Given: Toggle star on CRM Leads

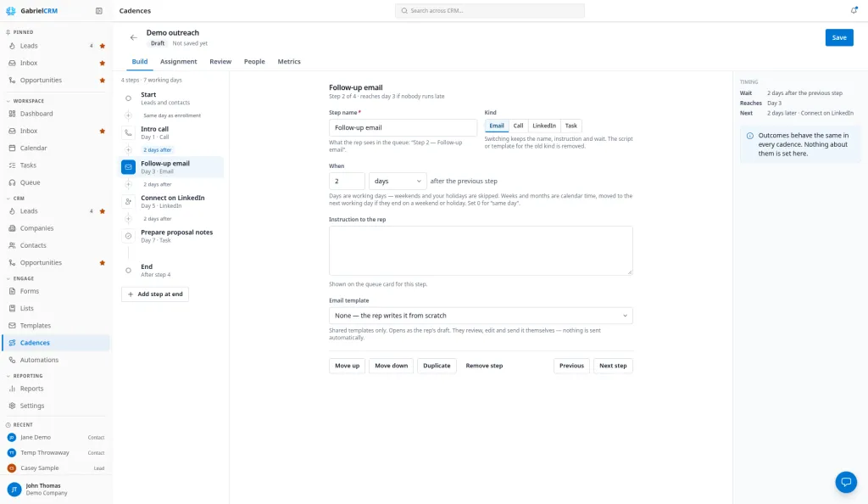Looking at the screenshot, I should [103, 211].
